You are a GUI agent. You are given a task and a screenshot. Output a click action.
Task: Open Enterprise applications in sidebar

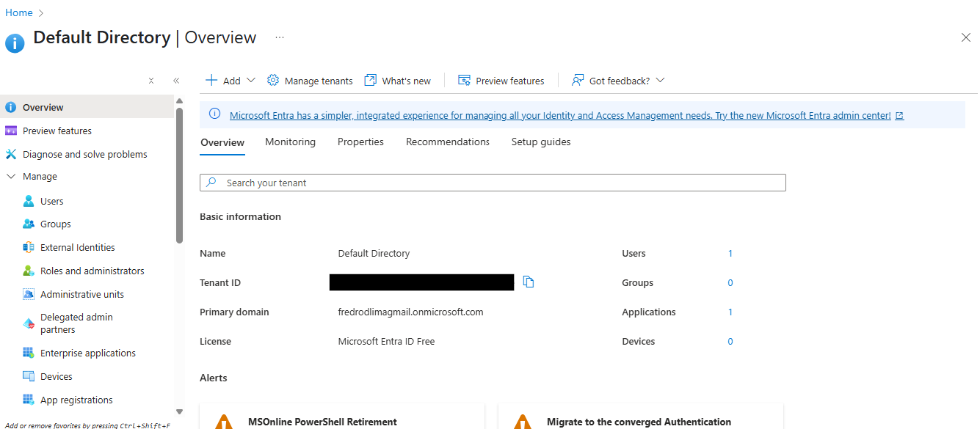(87, 353)
